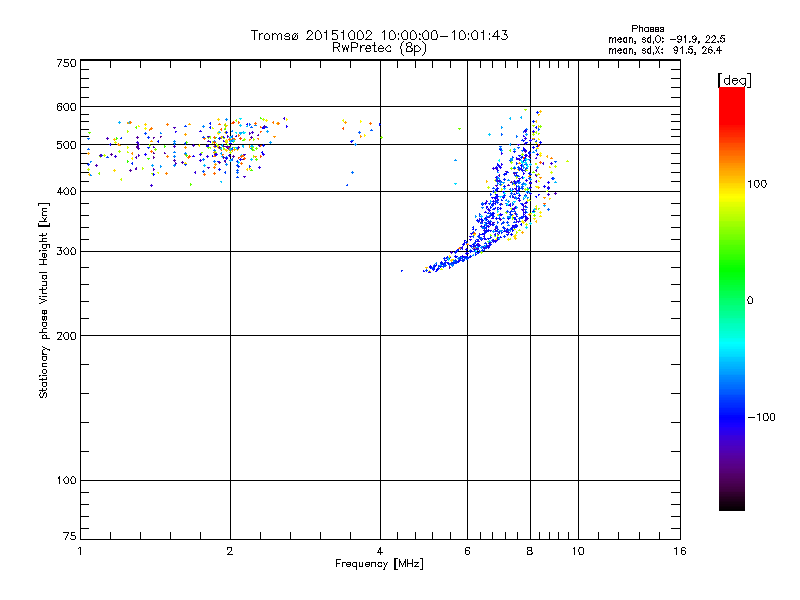Image resolution: width=800 pixels, height=600 pixels.
Task: Click the x-axis label '10'
Action: tap(578, 551)
